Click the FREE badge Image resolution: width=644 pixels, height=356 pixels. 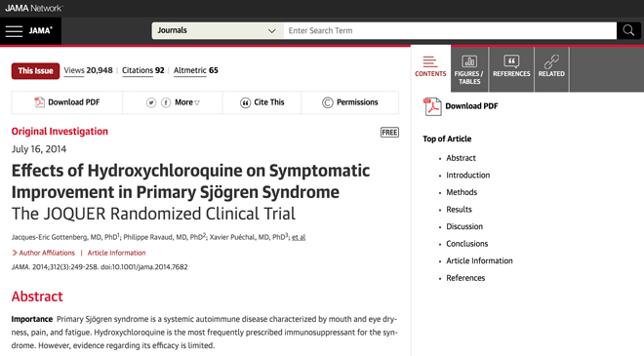coord(389,133)
